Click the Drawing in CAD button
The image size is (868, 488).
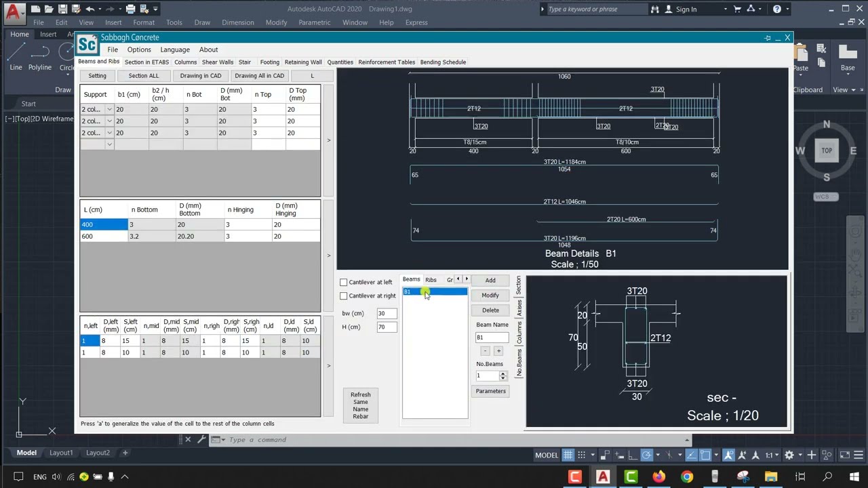pyautogui.click(x=201, y=75)
